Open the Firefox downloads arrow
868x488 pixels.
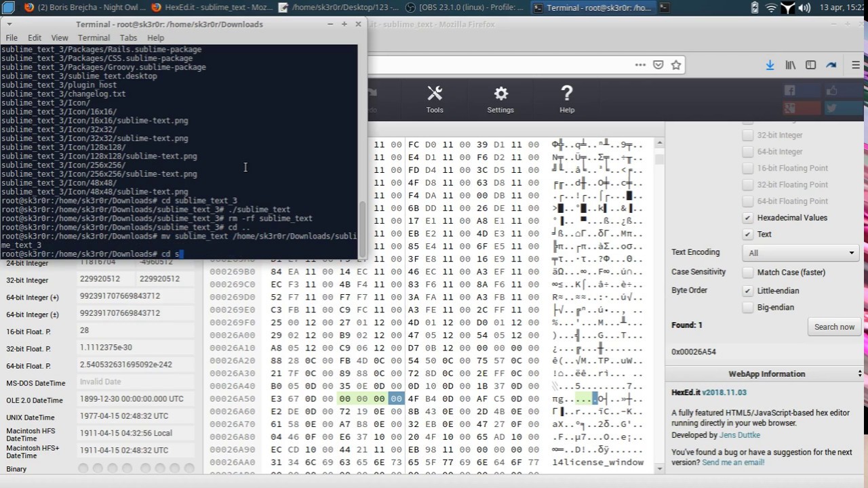click(x=770, y=65)
